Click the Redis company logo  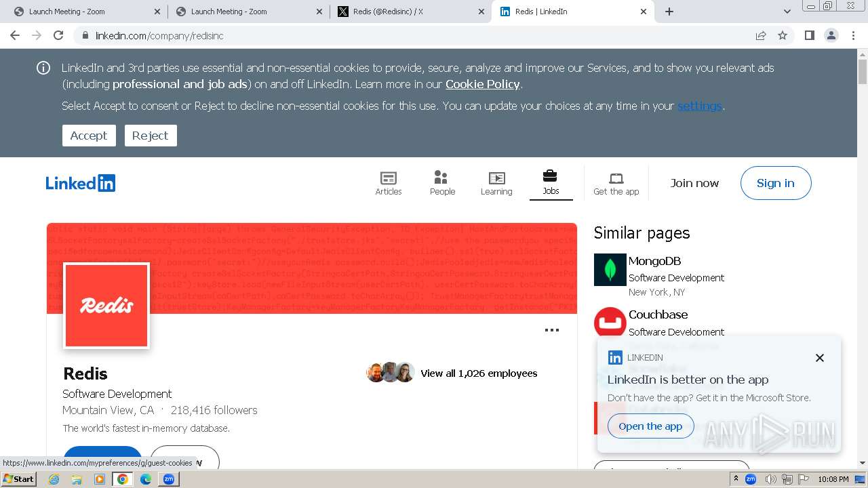[106, 306]
